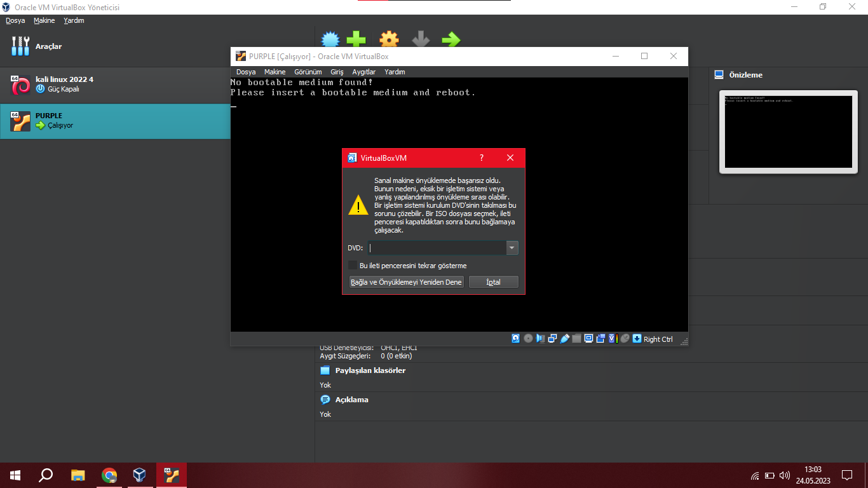Image resolution: width=868 pixels, height=488 pixels.
Task: Click the keyboard capture arrow icon near Right Ctrl
Action: [x=637, y=339]
